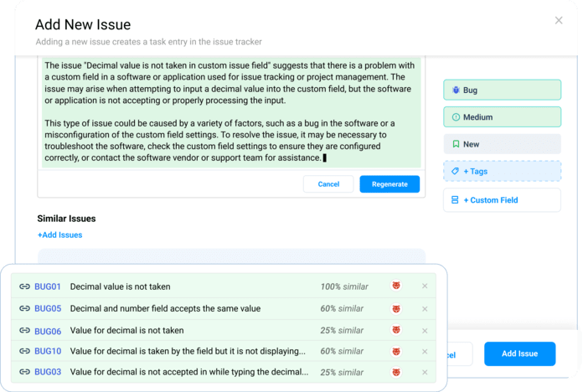The height and width of the screenshot is (392, 588).
Task: Remove BUG06 from similar issues
Action: pos(425,331)
